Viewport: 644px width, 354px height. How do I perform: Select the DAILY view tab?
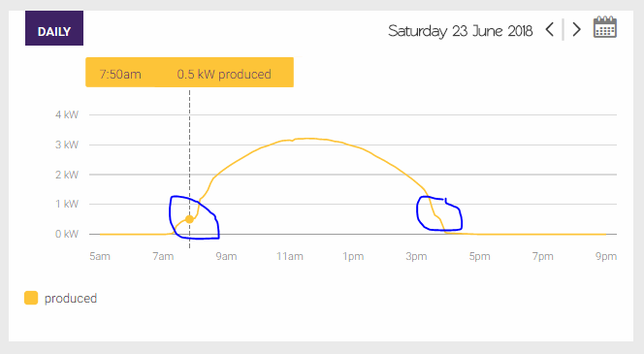pyautogui.click(x=54, y=28)
